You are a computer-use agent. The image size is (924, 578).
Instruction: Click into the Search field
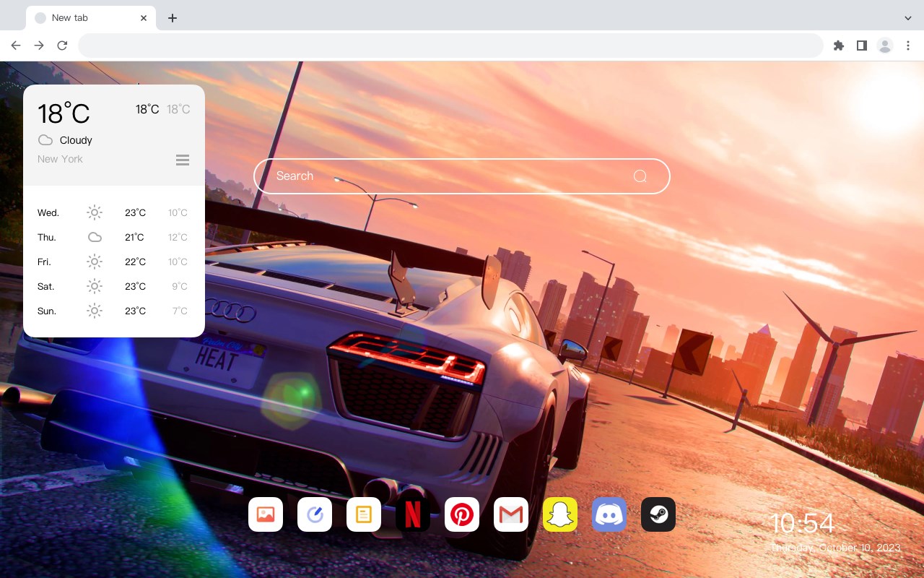(462, 176)
